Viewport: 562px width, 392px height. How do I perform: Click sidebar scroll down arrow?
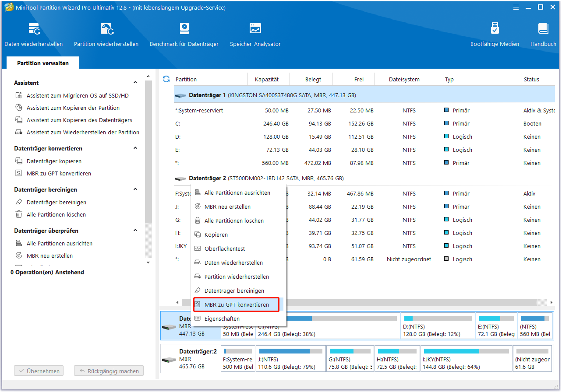point(148,262)
